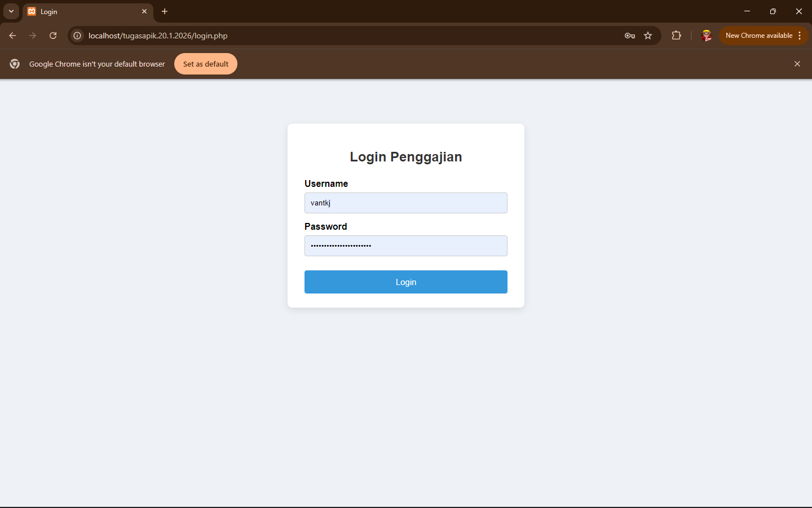This screenshot has height=508, width=812.
Task: Click the browser back arrow
Action: click(x=12, y=36)
